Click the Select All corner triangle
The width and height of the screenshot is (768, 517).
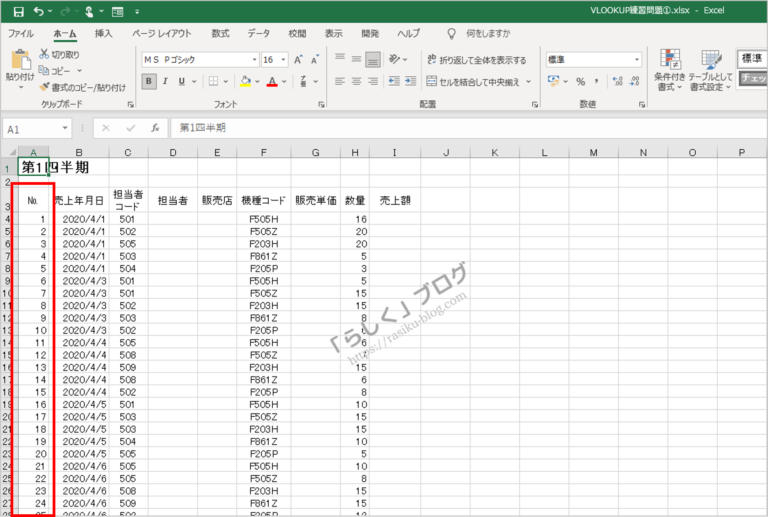click(x=12, y=152)
